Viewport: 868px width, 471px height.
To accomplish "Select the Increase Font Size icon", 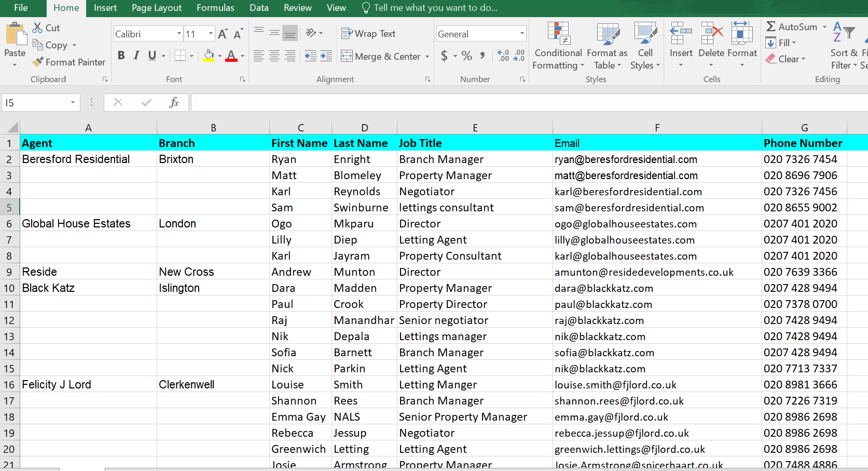I will tap(222, 33).
